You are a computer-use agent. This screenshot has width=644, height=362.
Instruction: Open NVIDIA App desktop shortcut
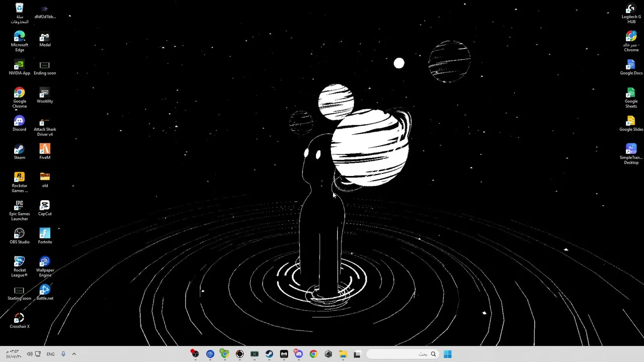pyautogui.click(x=19, y=67)
